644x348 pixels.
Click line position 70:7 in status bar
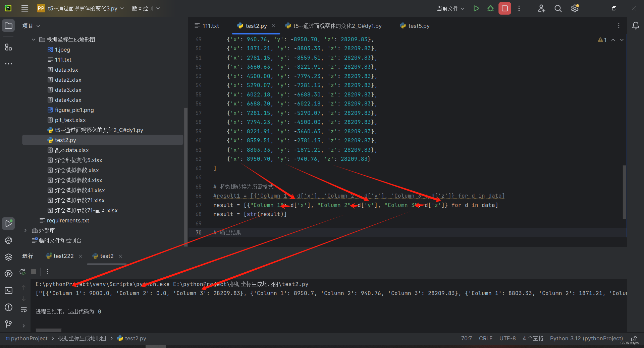(466, 338)
